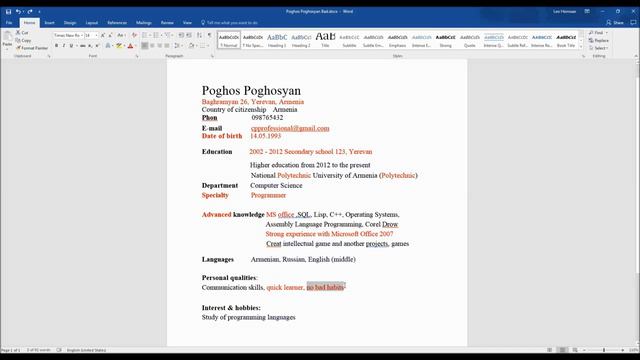Screen dimensions: 640x360
Task: Switch to the Insert tab
Action: click(x=49, y=23)
